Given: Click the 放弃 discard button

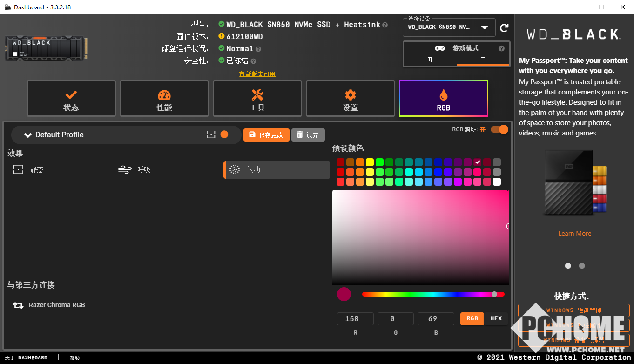Looking at the screenshot, I should (308, 135).
